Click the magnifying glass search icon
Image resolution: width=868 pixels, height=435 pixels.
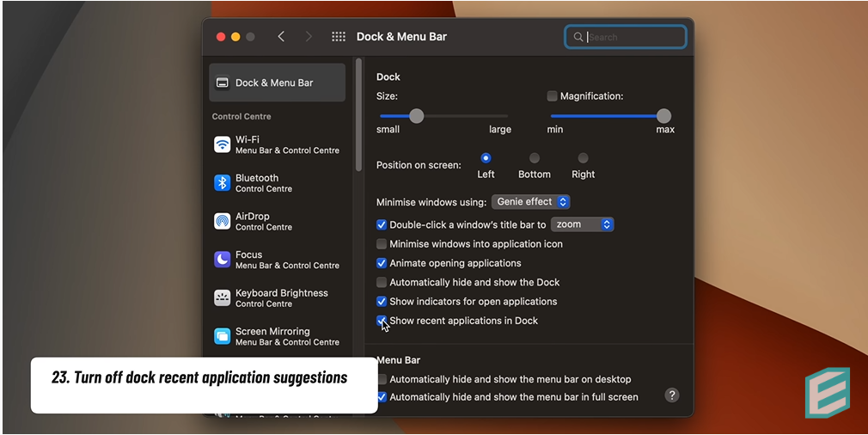[578, 37]
